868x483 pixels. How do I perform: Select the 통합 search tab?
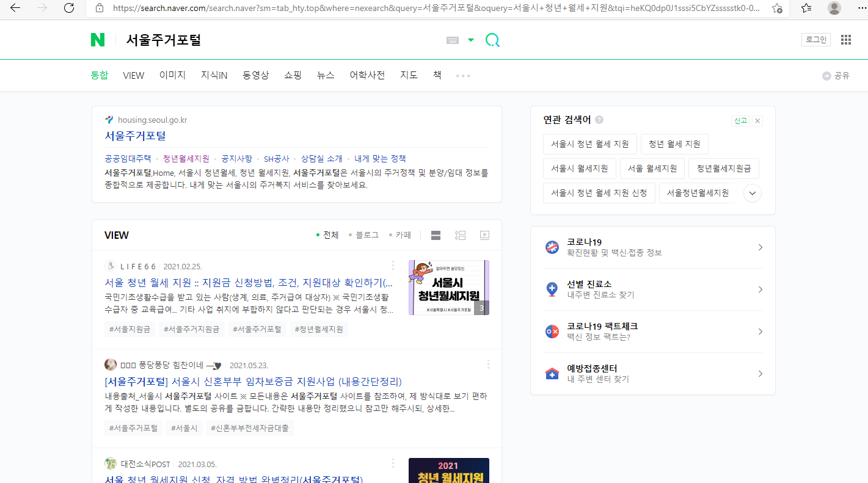100,75
